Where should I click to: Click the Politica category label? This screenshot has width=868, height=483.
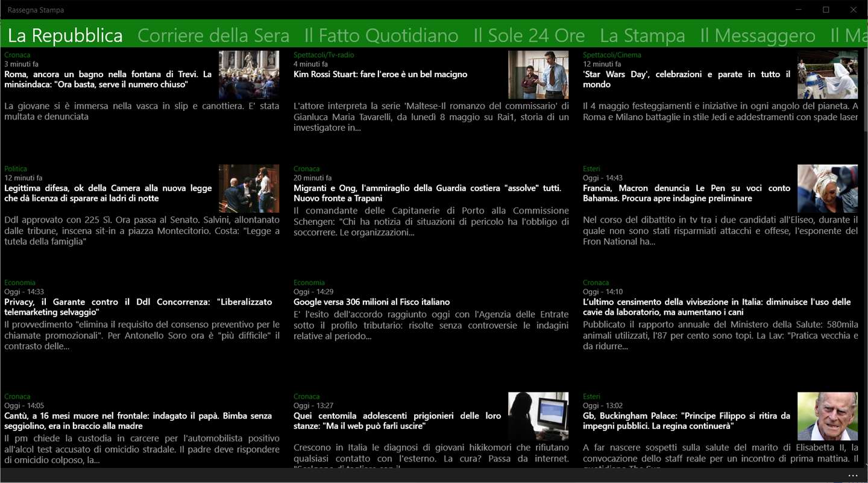16,169
